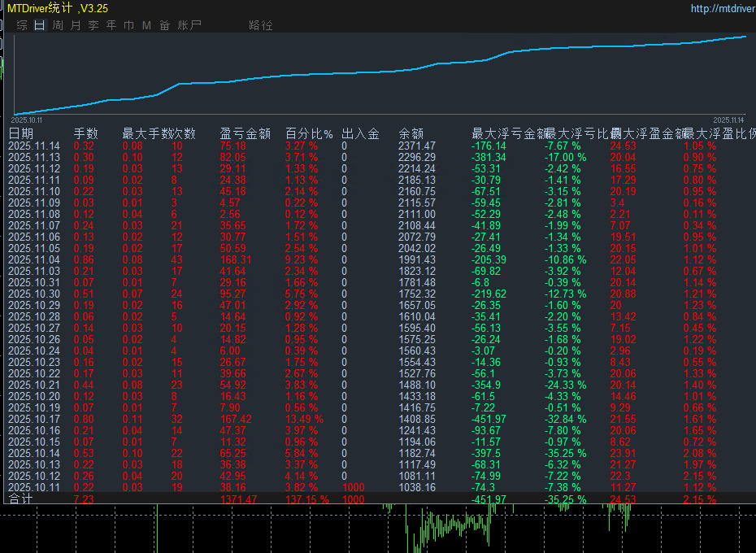The height and width of the screenshot is (553, 756).
Task: Open the 年 yearly statistics tab
Action: 111,25
